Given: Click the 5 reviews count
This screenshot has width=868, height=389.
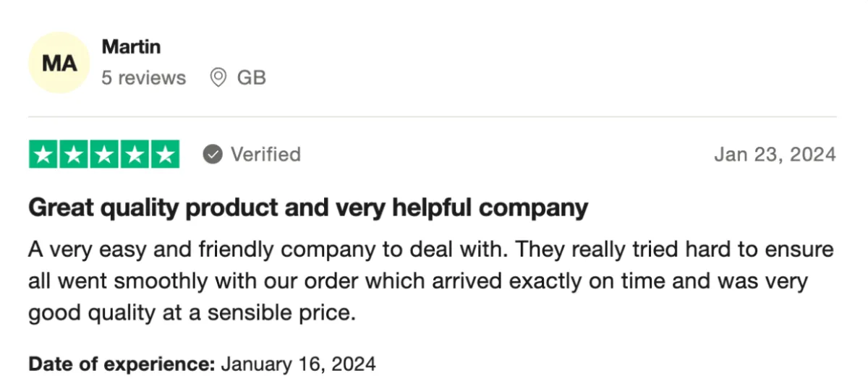Looking at the screenshot, I should click(x=143, y=78).
